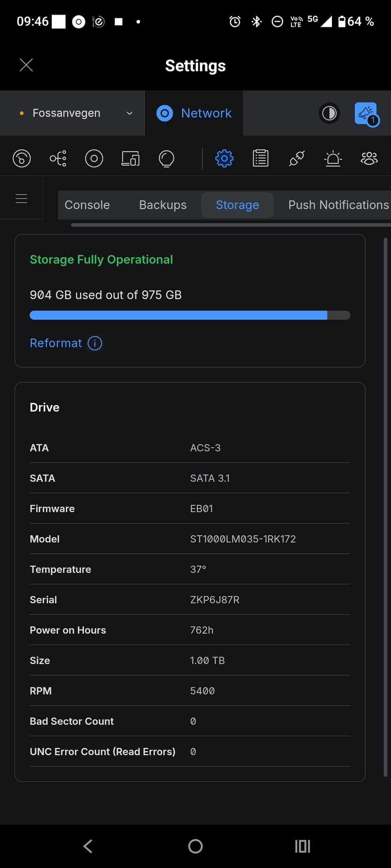Click the Reformat link
391x868 pixels.
(x=56, y=343)
